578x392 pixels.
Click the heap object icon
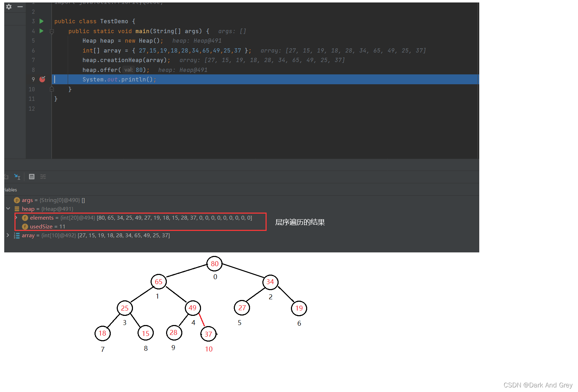[17, 209]
